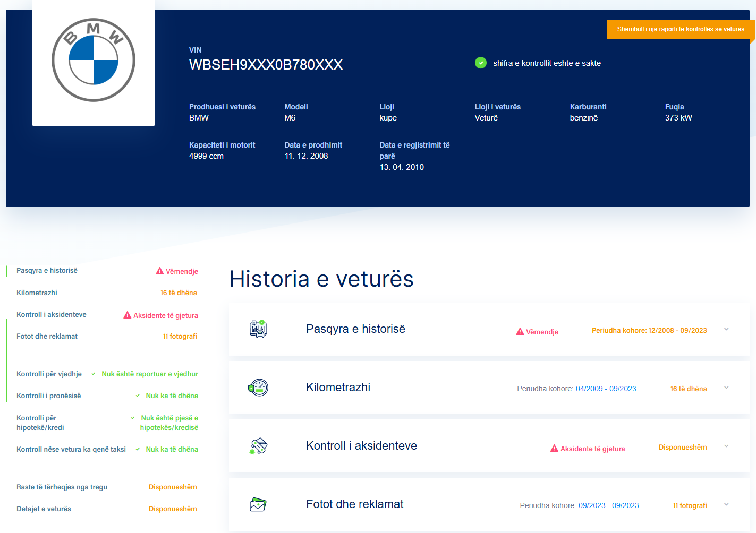Click the 'M6' model value
The height and width of the screenshot is (533, 756).
[x=290, y=118]
